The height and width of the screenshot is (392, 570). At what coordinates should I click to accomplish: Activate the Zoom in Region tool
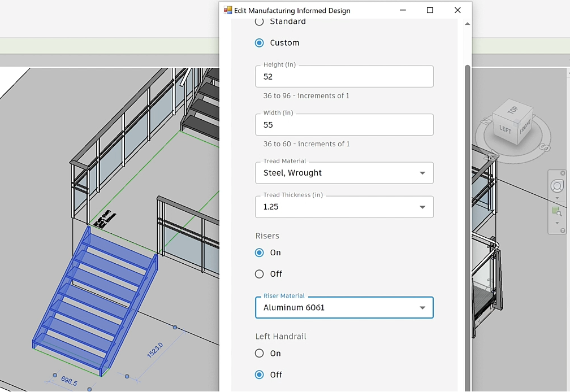click(x=556, y=211)
